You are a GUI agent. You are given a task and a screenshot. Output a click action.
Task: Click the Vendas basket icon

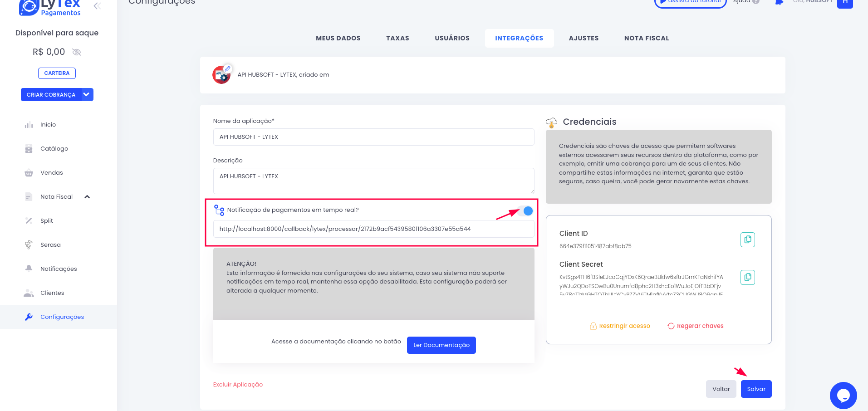click(x=29, y=173)
